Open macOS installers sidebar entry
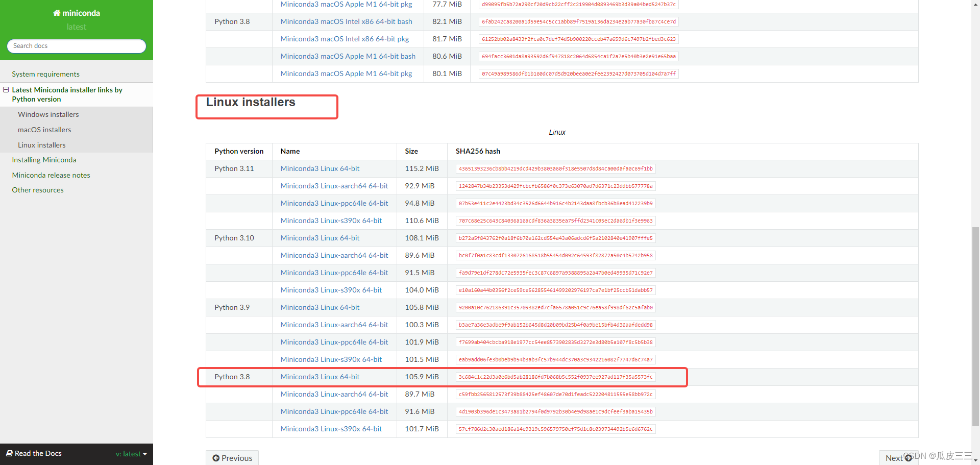Viewport: 980px width, 465px height. pos(44,130)
